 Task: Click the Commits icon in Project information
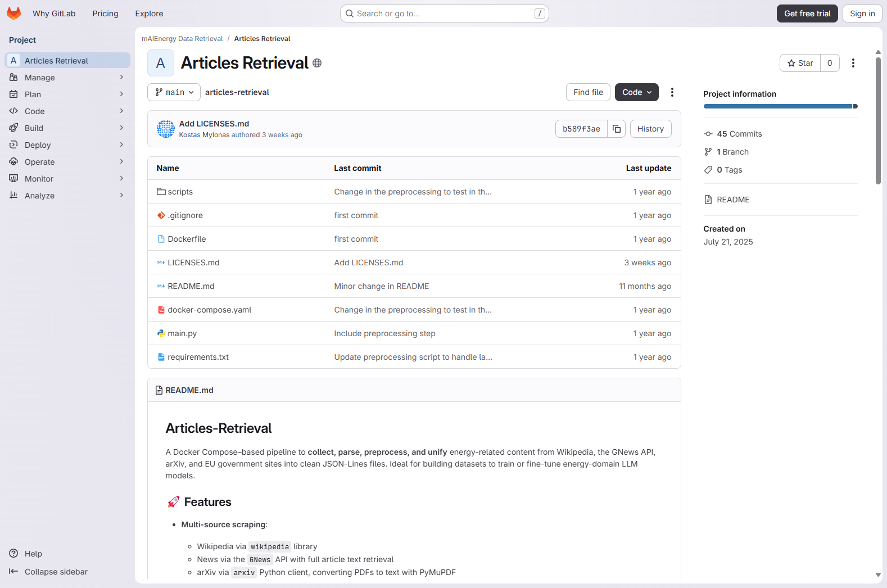708,134
